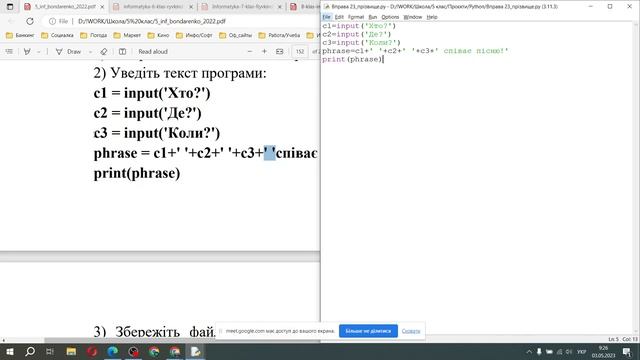Click the Сховати link in sharing bar

pos(411,331)
